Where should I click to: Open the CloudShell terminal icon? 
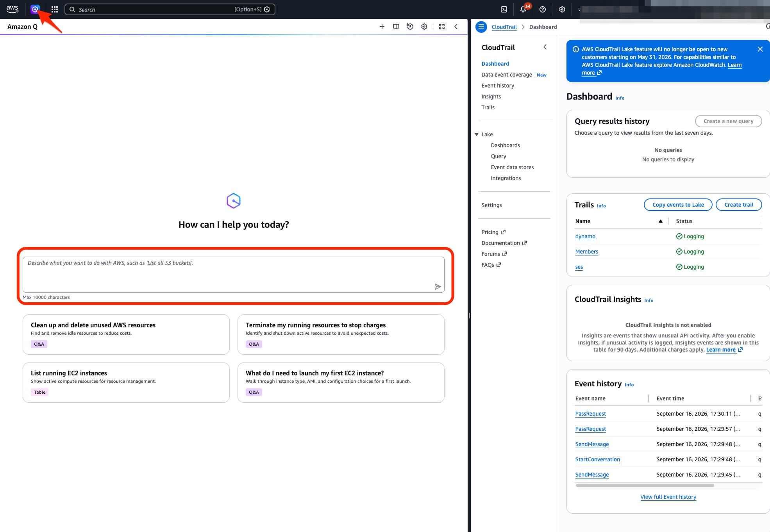504,9
